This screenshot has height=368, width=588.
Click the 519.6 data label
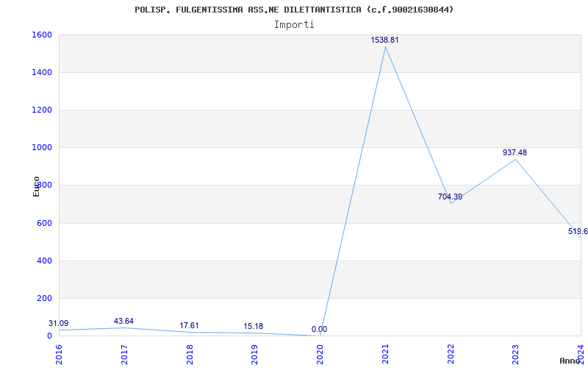(x=578, y=231)
